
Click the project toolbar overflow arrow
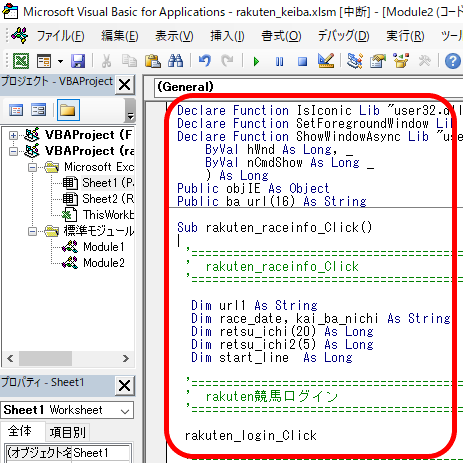point(130,116)
